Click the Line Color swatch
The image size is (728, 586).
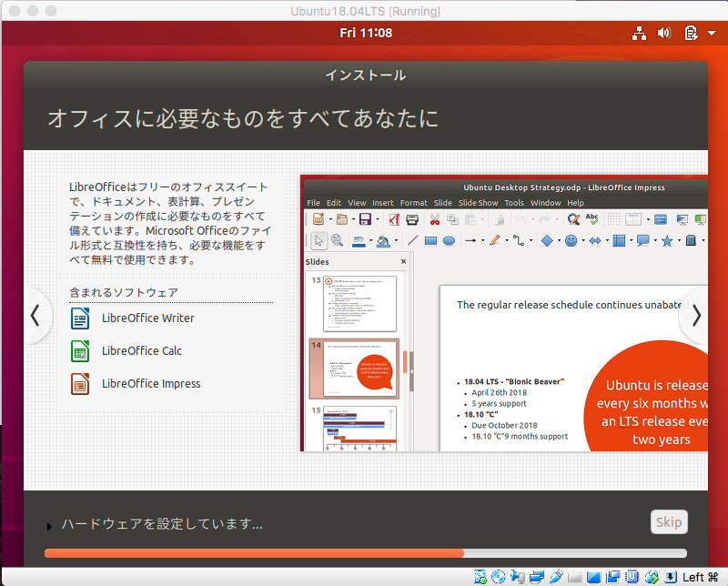(359, 241)
